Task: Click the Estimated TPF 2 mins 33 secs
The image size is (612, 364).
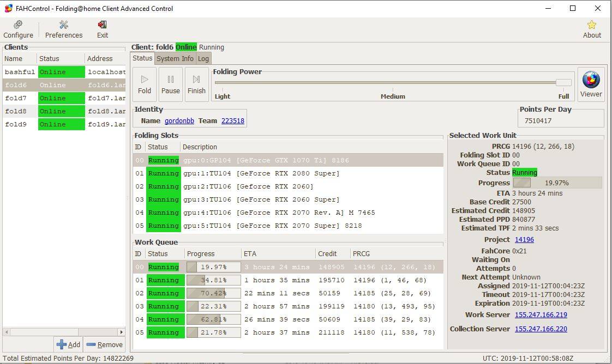Action: click(x=535, y=228)
